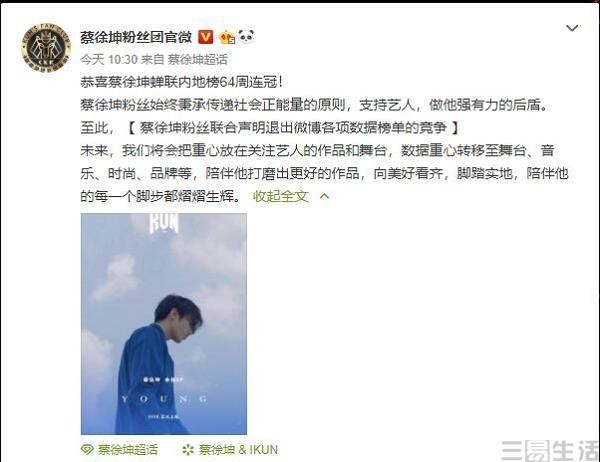
Task: Click the orange V verified badge
Action: coord(206,37)
